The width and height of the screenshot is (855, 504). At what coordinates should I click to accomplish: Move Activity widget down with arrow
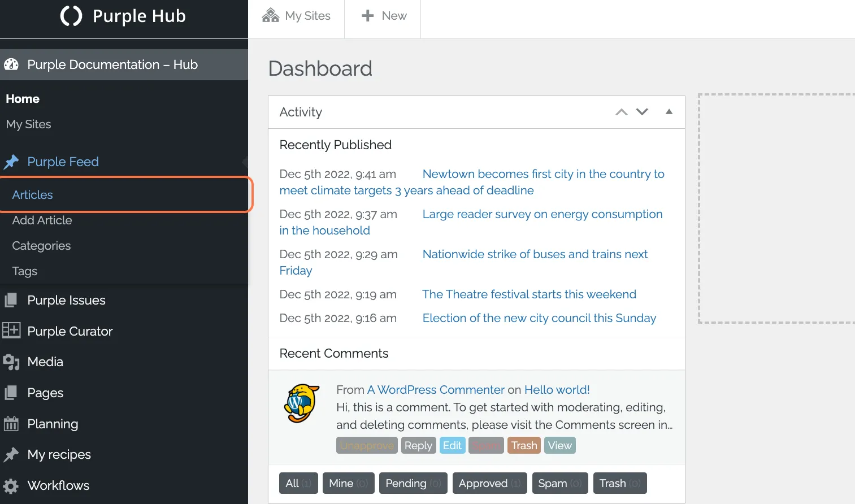642,112
